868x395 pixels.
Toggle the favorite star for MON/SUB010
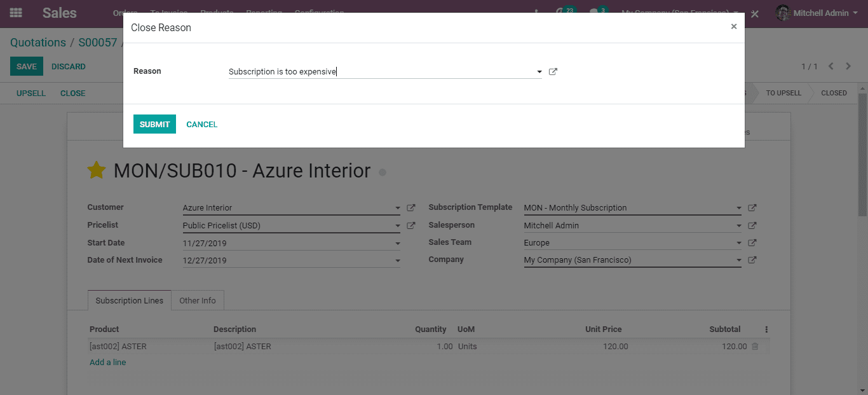pos(96,170)
